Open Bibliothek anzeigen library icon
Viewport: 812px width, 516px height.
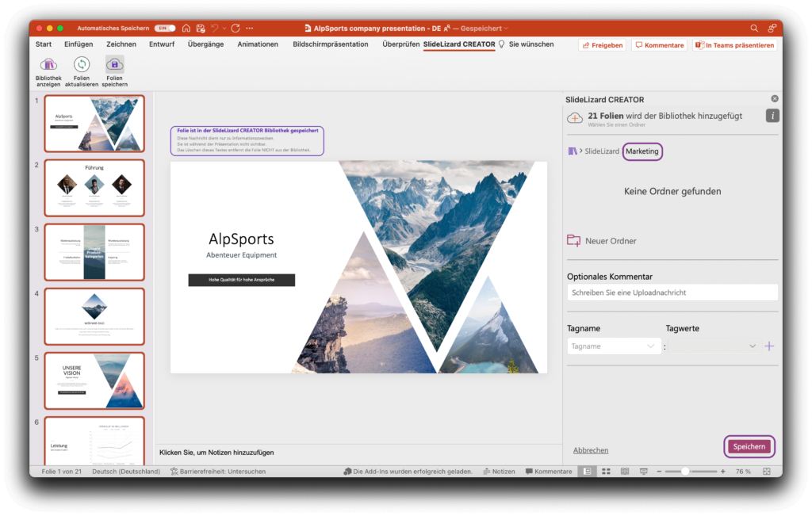point(48,65)
